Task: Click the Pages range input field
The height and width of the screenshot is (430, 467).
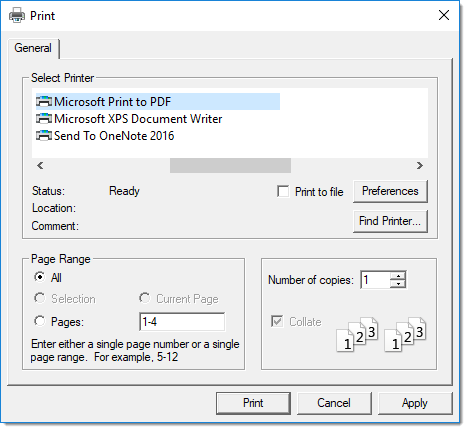Action: click(x=182, y=322)
